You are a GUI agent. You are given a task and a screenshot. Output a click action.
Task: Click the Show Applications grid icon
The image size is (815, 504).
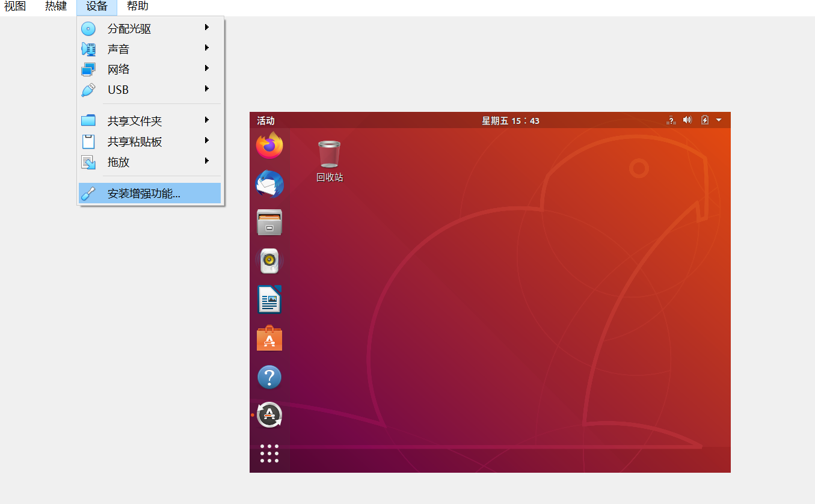point(269,454)
